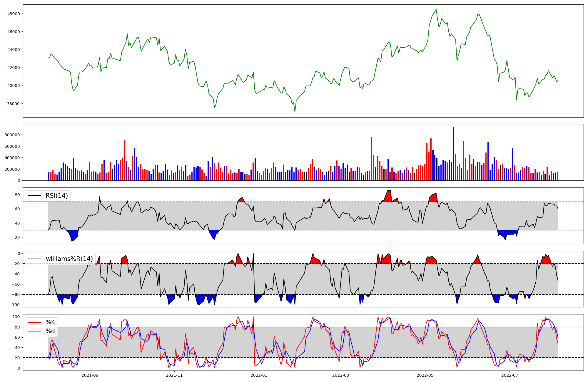Screen dimensions: 588x382
Task: Click the black line sample in RSI legend
Action: pos(34,196)
